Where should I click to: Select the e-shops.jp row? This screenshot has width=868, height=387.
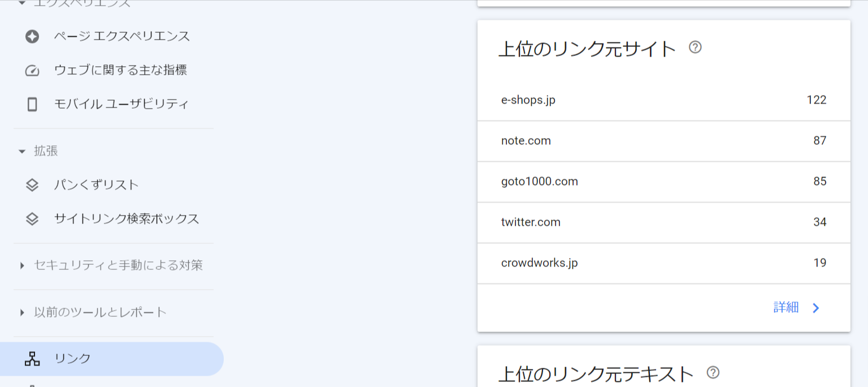(x=664, y=100)
